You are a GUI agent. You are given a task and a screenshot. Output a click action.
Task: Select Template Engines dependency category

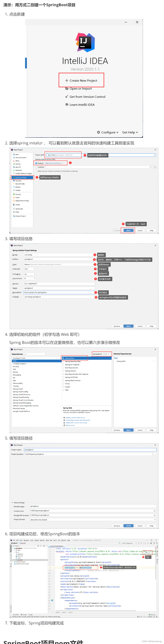click(x=19, y=364)
